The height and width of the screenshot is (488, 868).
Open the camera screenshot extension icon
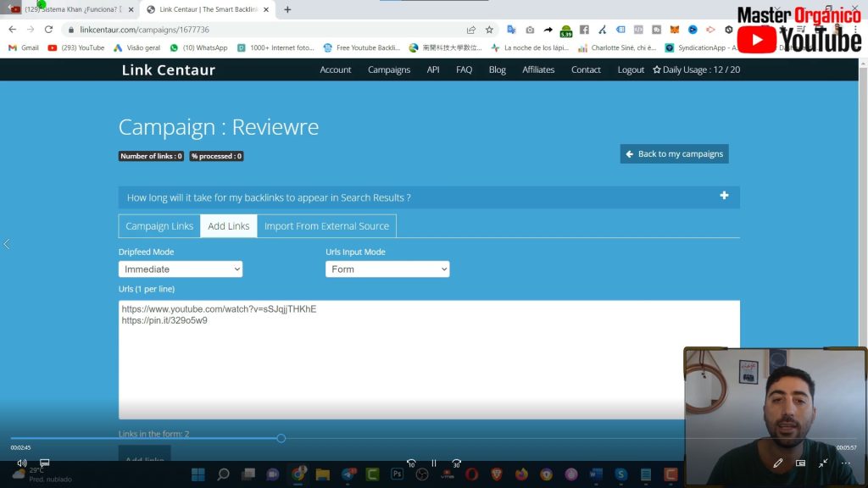tap(530, 30)
